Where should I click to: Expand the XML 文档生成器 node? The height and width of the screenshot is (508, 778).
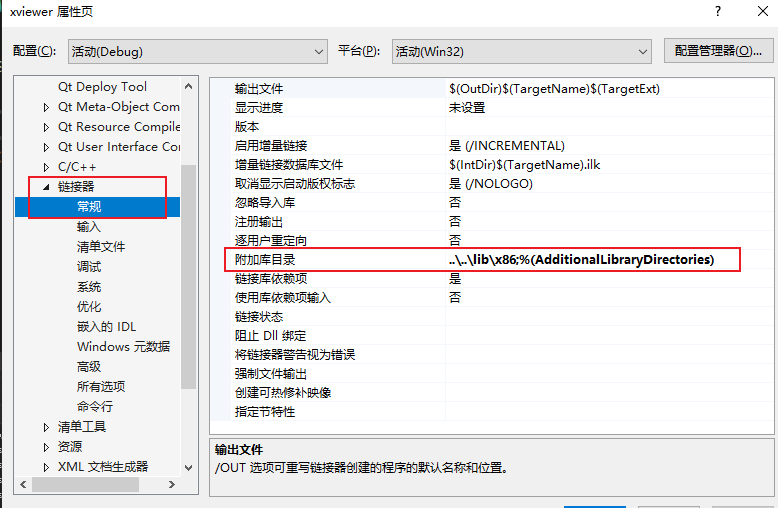46,467
